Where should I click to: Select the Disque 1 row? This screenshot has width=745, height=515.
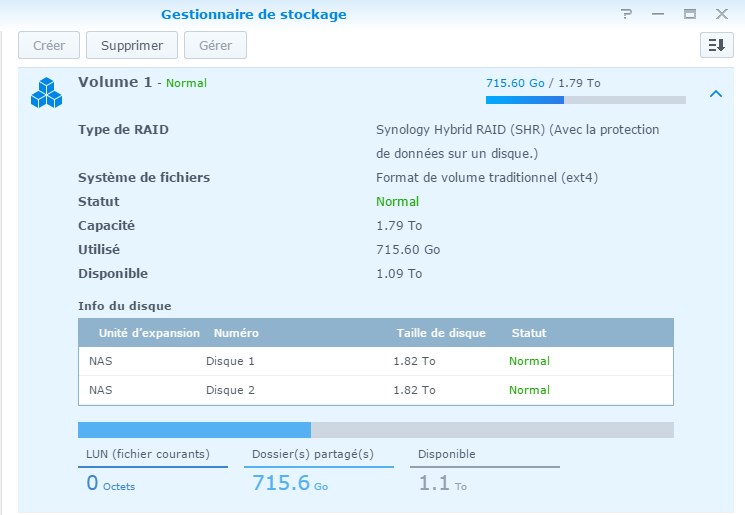375,361
